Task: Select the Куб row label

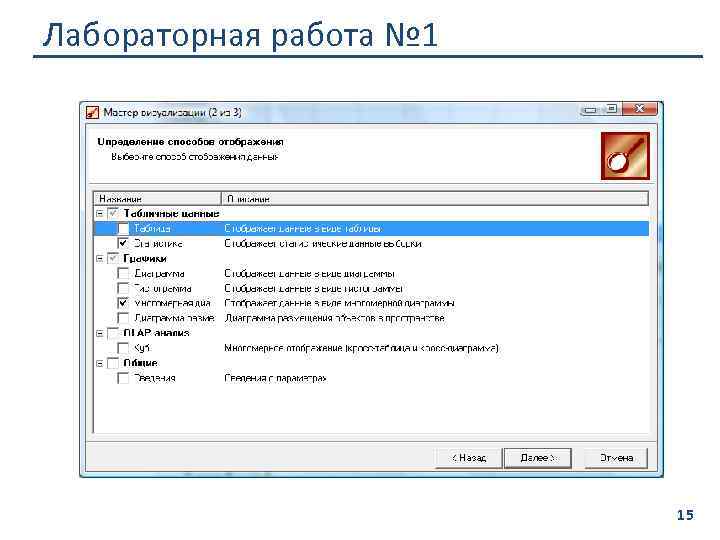Action: coord(141,348)
